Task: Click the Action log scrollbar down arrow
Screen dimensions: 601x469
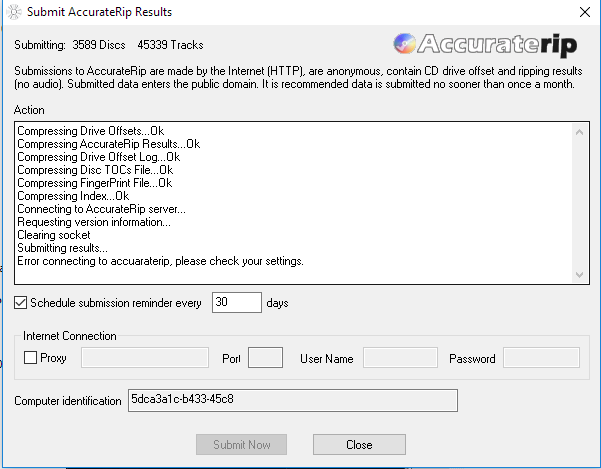Action: [579, 274]
